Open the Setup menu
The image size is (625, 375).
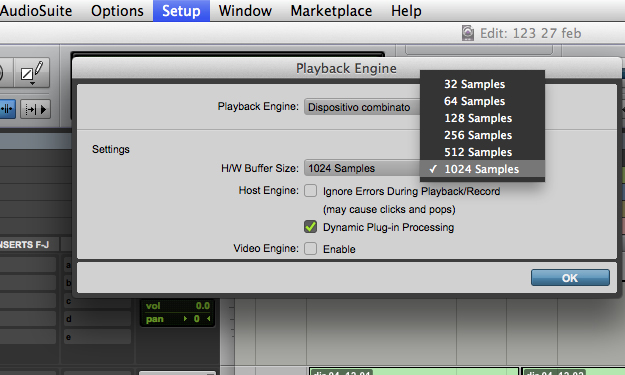point(181,11)
